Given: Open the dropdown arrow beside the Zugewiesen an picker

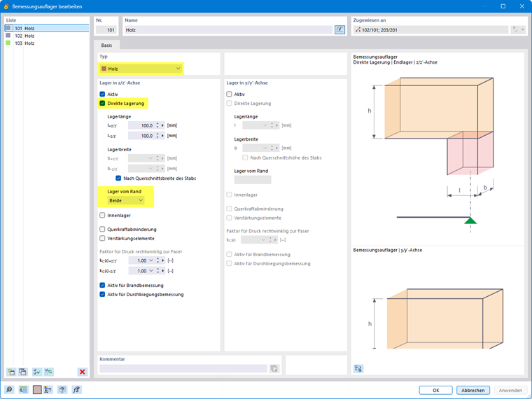Looking at the screenshot, I should coord(523,30).
